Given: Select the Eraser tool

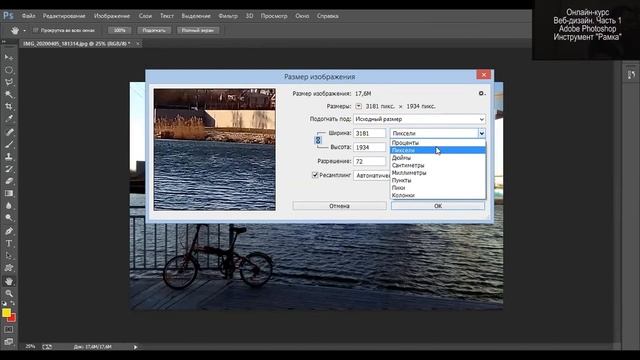Looking at the screenshot, I should coord(9,181).
